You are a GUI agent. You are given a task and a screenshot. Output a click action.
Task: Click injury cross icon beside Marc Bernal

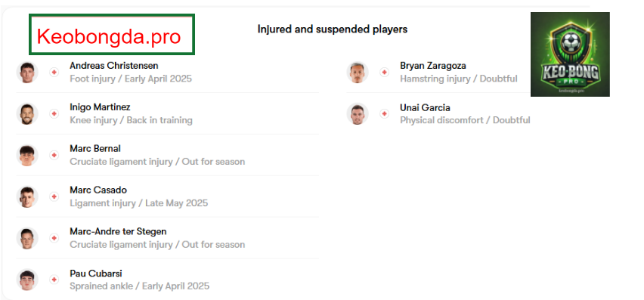coord(54,155)
